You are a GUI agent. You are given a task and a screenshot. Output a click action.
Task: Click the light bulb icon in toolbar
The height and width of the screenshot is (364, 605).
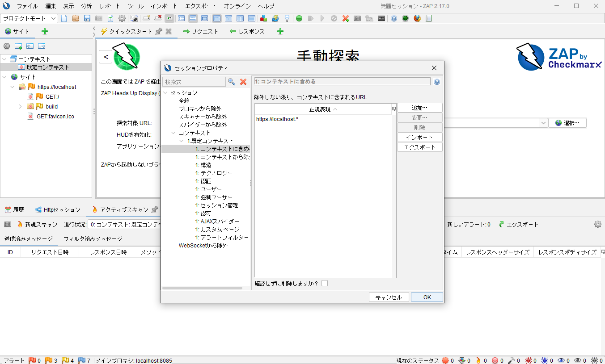[287, 18]
